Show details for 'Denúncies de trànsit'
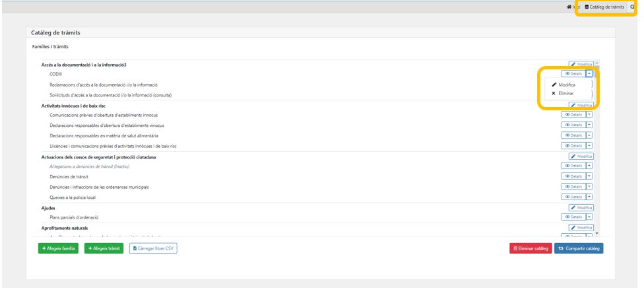This screenshot has width=644, height=288. pos(573,176)
